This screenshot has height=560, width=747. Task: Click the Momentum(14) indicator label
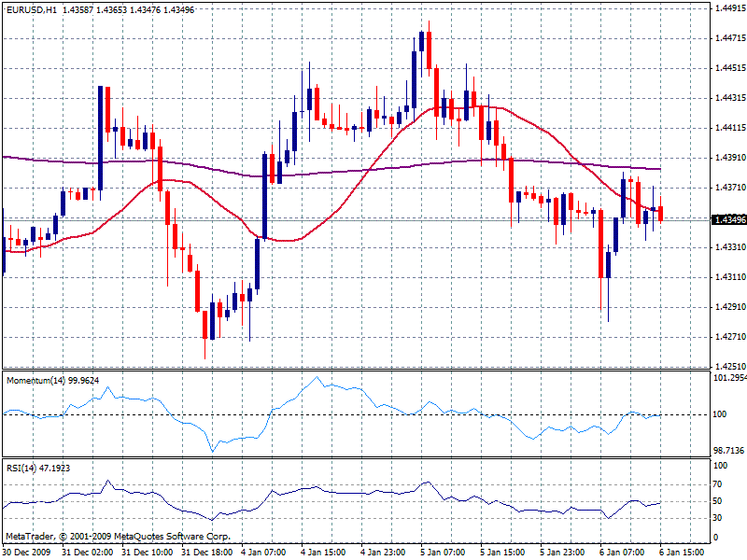click(37, 380)
